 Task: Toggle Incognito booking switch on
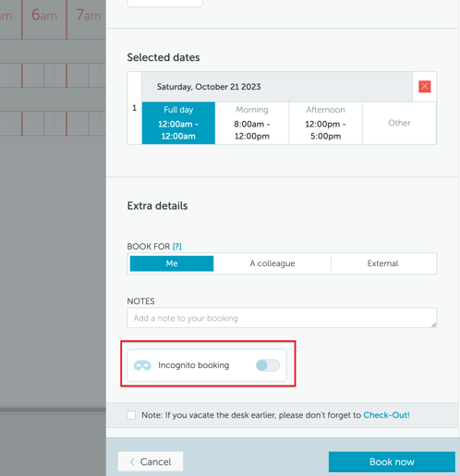pos(268,365)
